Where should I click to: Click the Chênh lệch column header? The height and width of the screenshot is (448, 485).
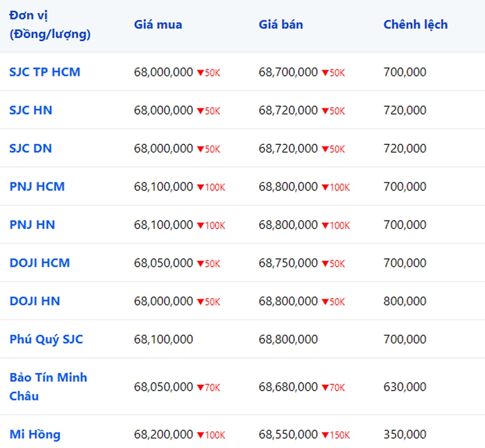(415, 25)
